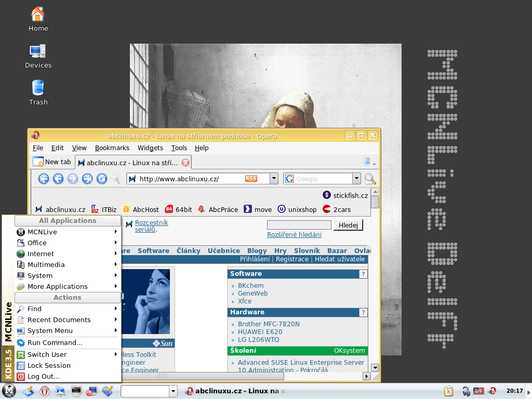The width and height of the screenshot is (532, 399).
Task: Expand the More Applications submenu
Action: [68, 287]
